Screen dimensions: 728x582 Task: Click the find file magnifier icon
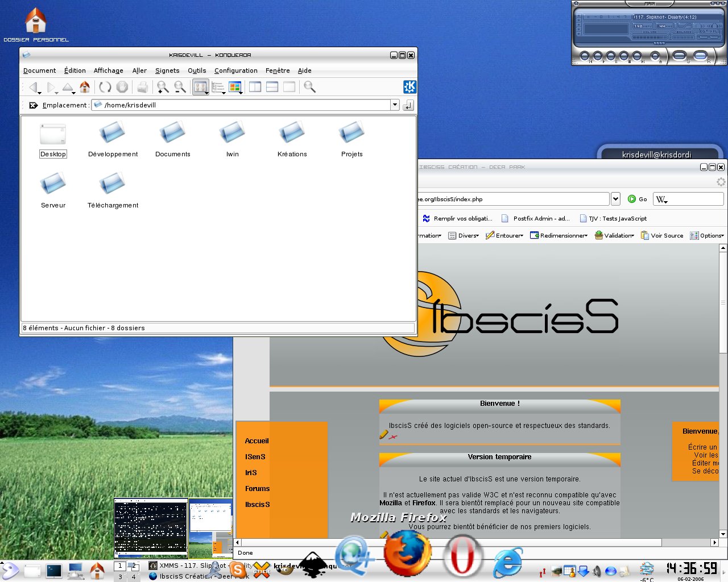309,87
